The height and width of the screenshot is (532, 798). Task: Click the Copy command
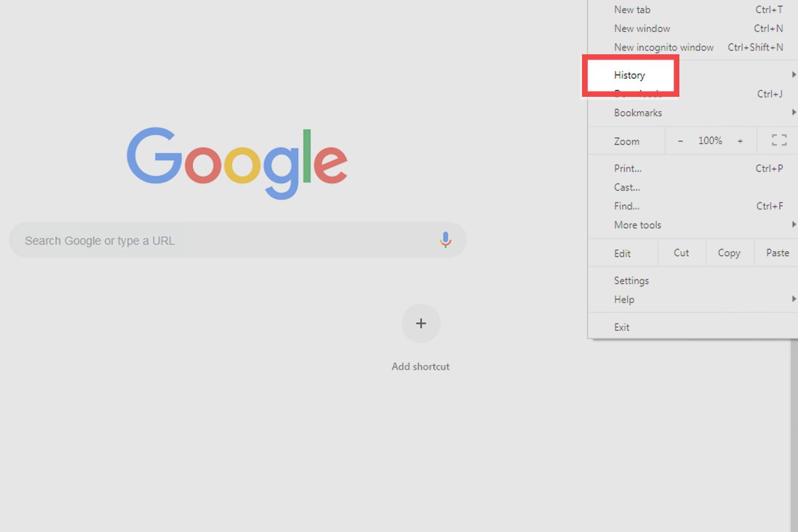[729, 253]
